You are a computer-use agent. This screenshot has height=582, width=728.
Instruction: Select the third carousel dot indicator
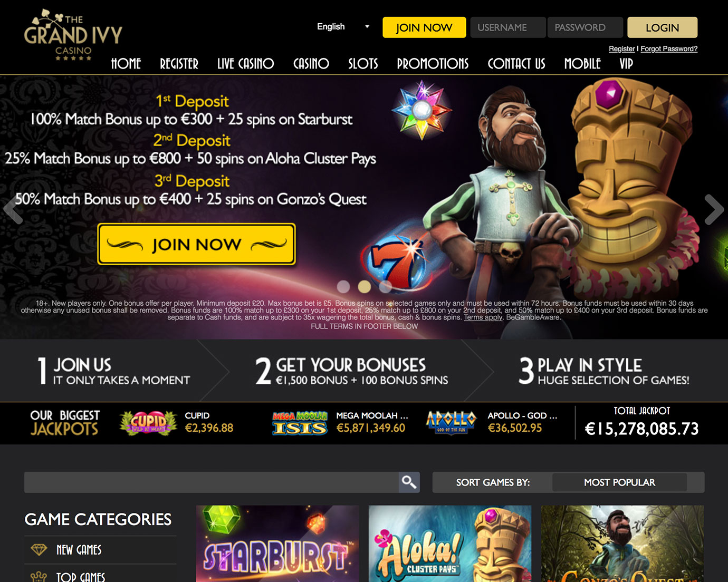(386, 286)
